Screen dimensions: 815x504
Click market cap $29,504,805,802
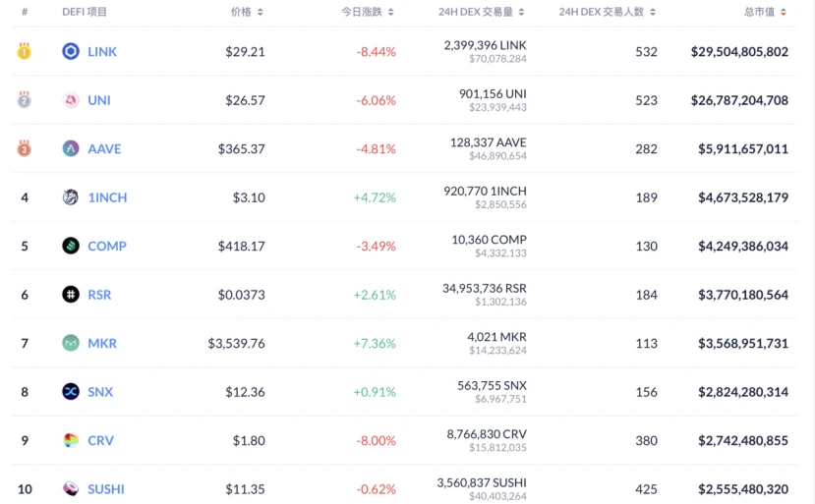[x=739, y=51]
